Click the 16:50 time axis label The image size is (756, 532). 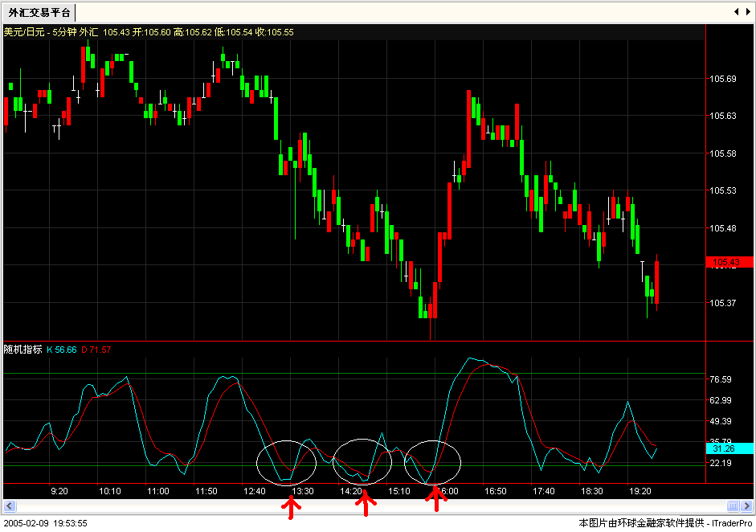click(496, 491)
